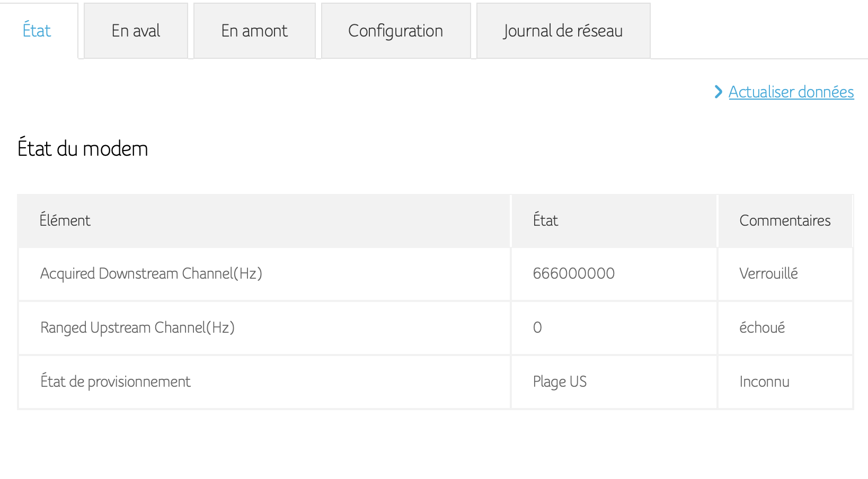Click the État column header
Screen dimensions: 868x479
545,220
